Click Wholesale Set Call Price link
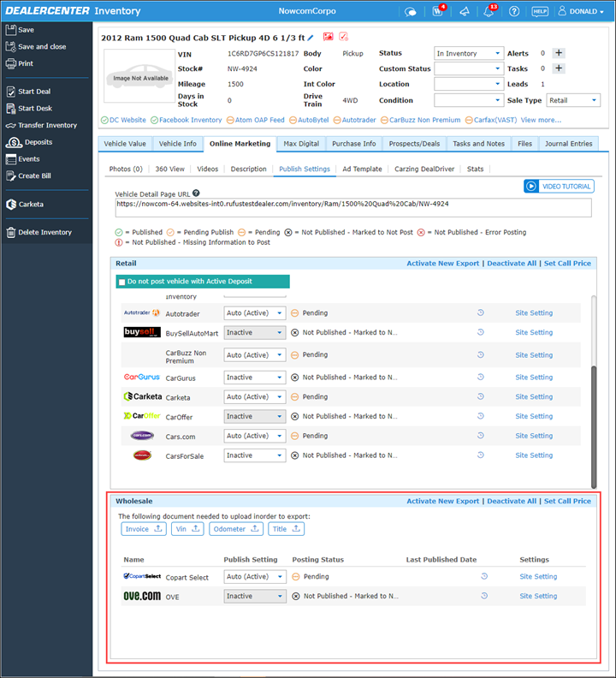Image resolution: width=616 pixels, height=678 pixels. 567,501
